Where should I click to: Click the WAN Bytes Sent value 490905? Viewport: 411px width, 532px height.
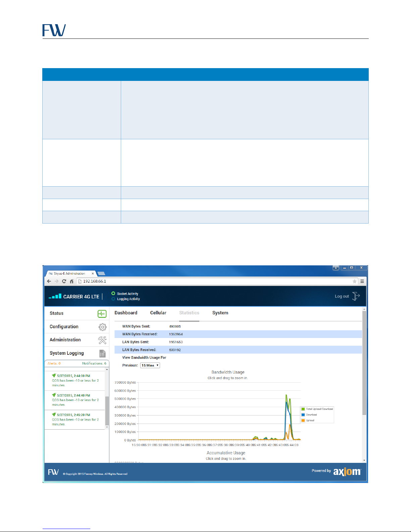(x=175, y=327)
